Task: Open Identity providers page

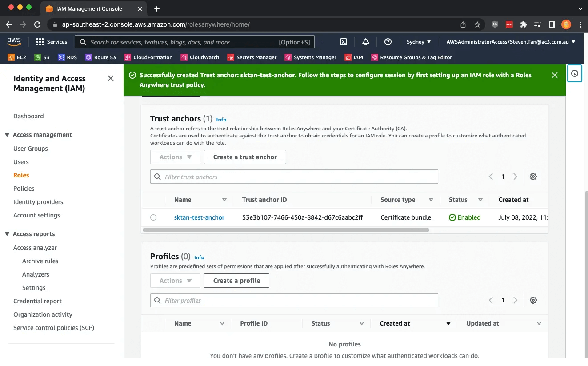Action: click(x=38, y=202)
